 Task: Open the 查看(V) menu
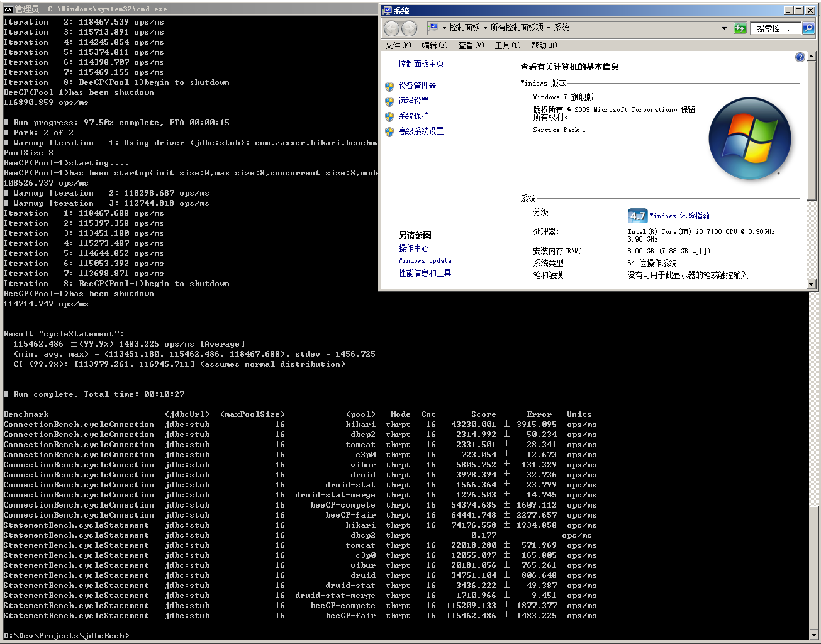point(471,45)
